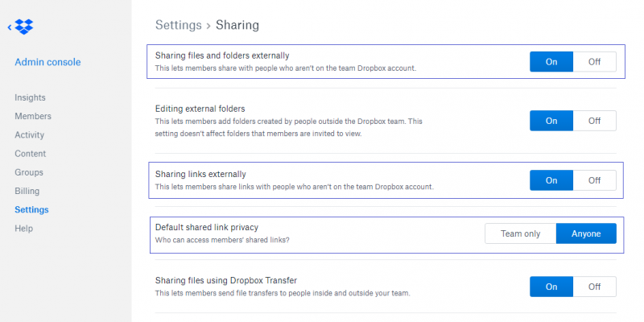Viewport: 644px width, 322px height.
Task: Click Settings in the breadcrumb
Action: click(x=177, y=25)
